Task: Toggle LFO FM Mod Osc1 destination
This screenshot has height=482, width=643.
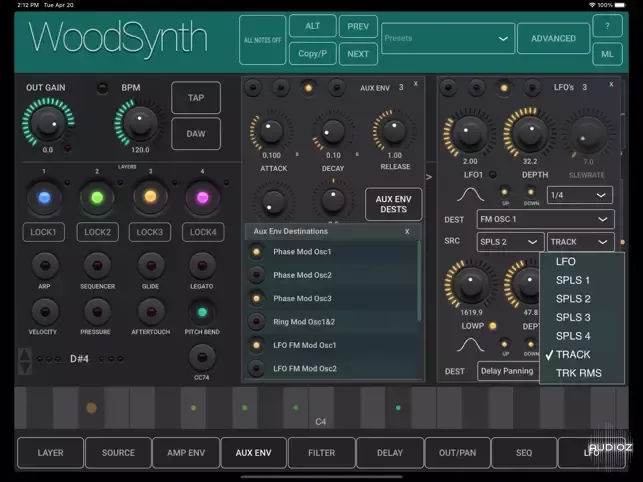Action: click(x=256, y=345)
